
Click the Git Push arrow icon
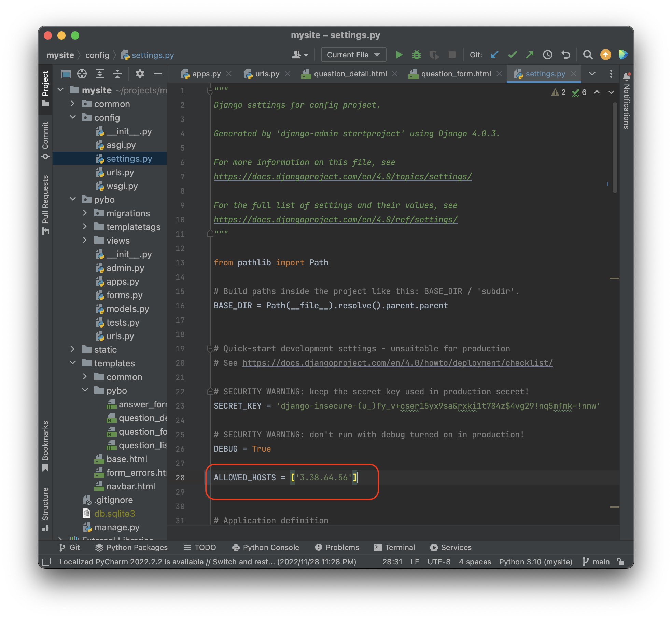[x=530, y=55]
